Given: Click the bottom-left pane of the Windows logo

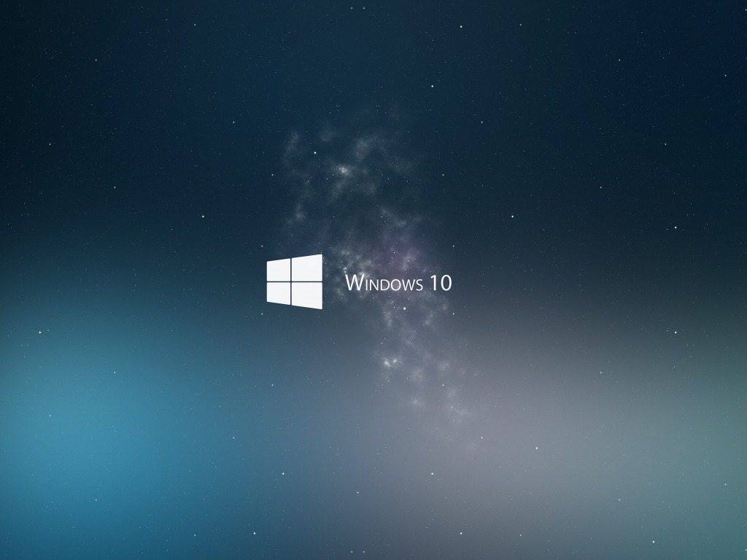Looking at the screenshot, I should (279, 292).
